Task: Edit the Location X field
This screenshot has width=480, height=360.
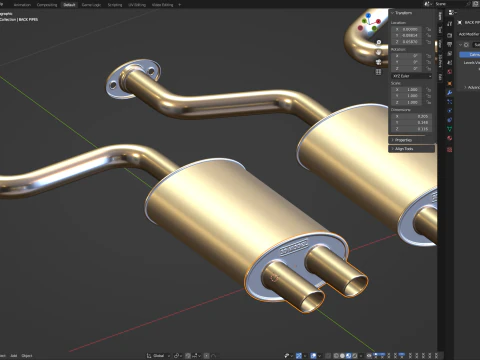Action: click(407, 29)
